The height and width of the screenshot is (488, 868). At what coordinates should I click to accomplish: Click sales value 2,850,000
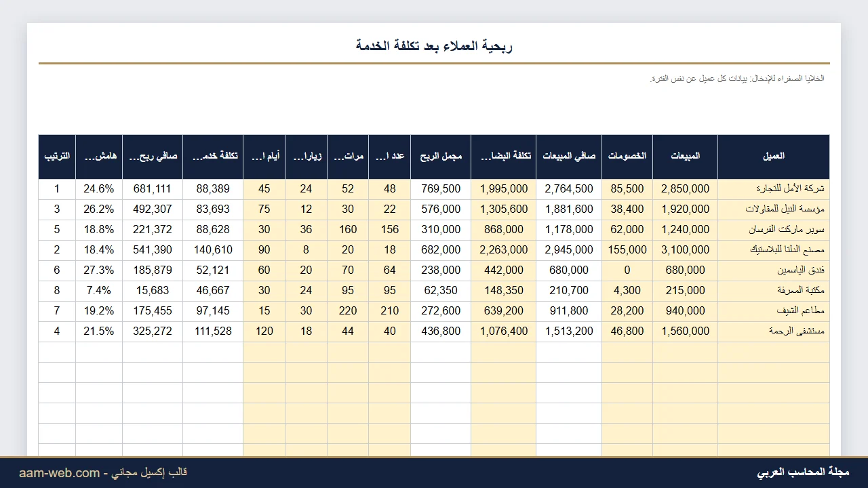point(686,189)
